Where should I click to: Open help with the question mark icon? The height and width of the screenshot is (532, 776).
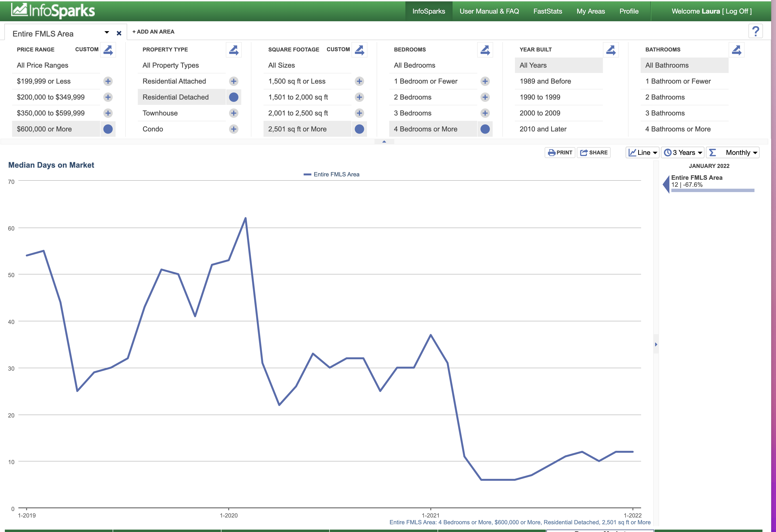(755, 31)
